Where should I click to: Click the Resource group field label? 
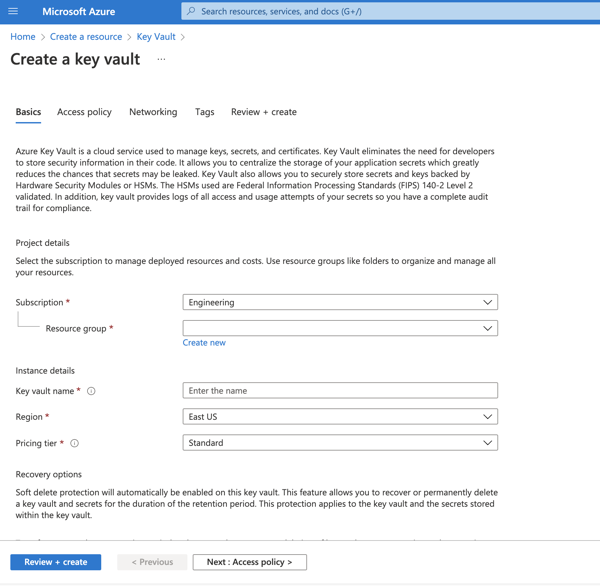[76, 328]
